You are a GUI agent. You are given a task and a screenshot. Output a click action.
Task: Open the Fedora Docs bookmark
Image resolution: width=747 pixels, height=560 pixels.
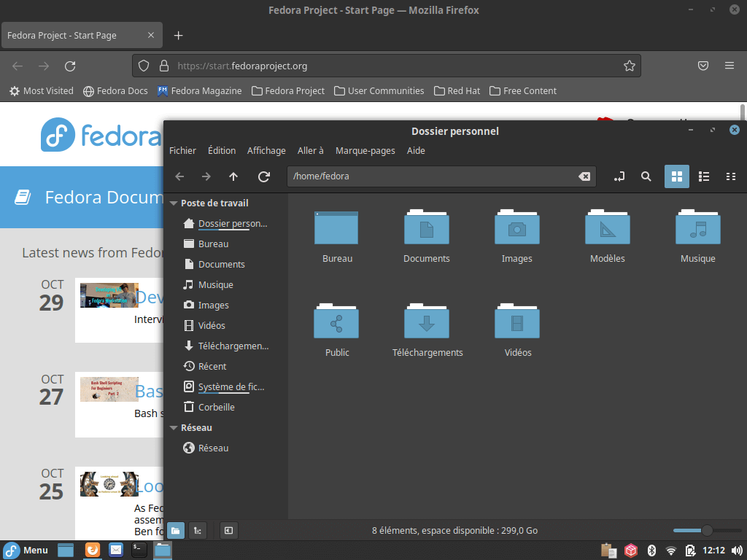[x=115, y=91]
